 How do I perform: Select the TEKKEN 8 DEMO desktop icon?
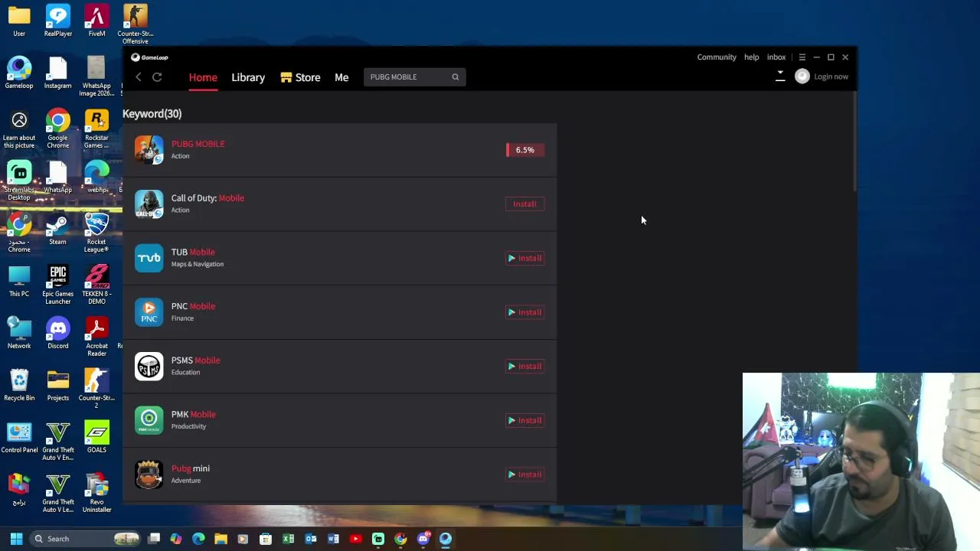(96, 285)
